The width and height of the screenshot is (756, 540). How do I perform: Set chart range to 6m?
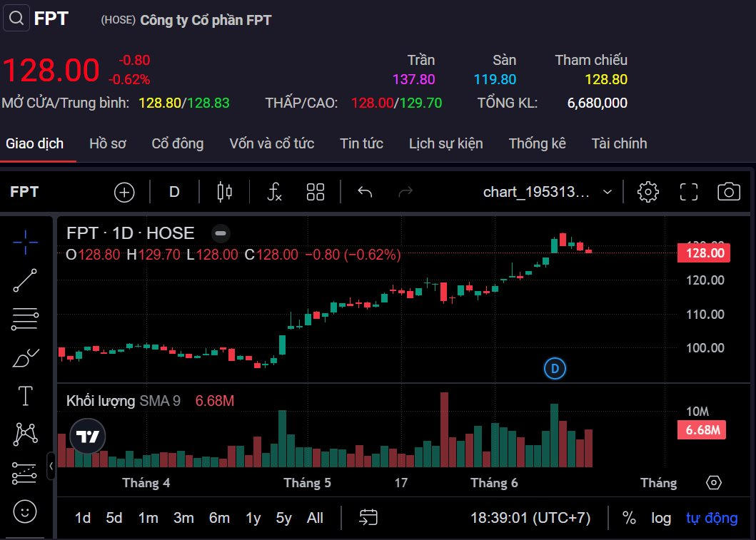click(219, 518)
